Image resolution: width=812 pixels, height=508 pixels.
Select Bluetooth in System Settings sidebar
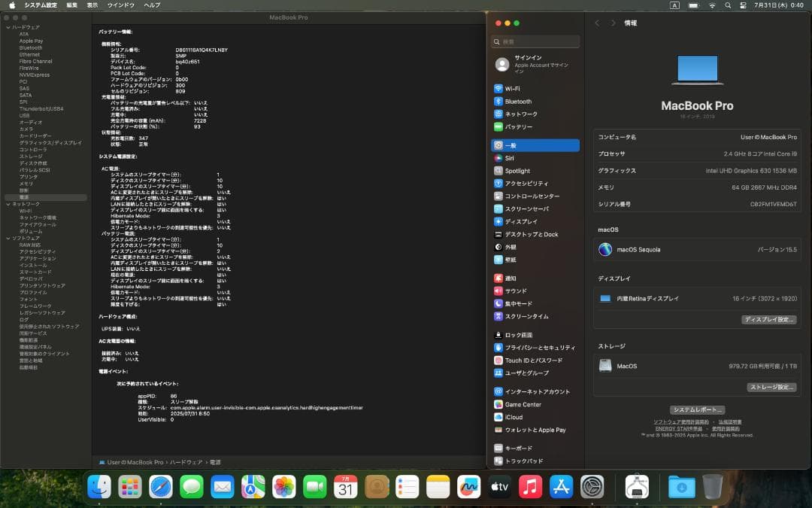coord(522,101)
